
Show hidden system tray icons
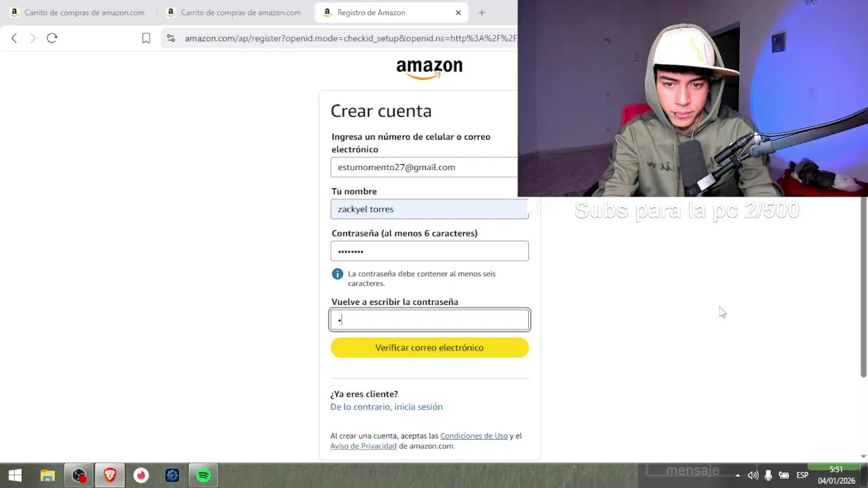[x=738, y=476]
